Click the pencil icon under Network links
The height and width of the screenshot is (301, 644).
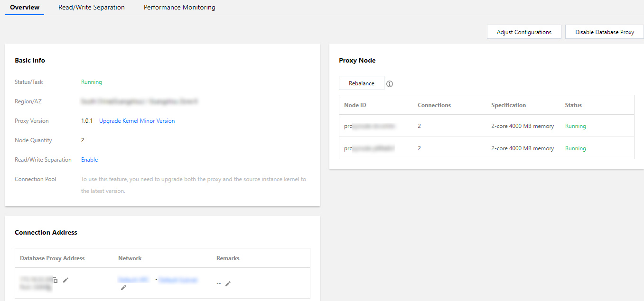(x=123, y=287)
